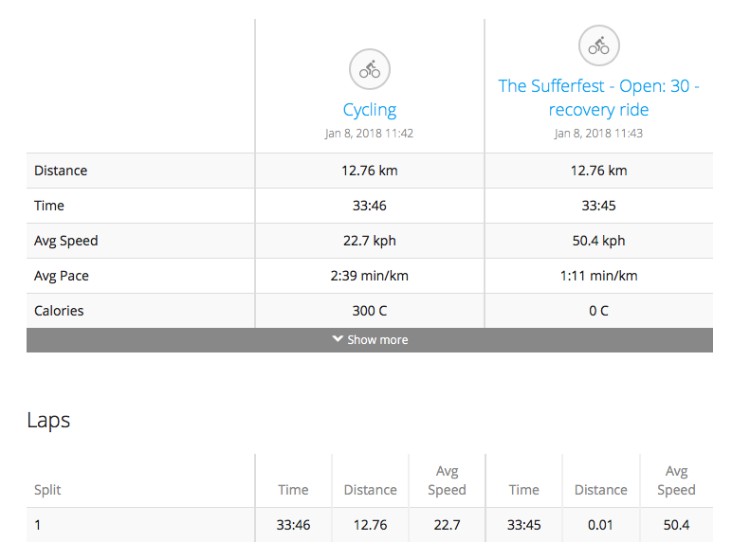Click the 0.01 lap distance cell
This screenshot has width=732, height=560.
point(600,524)
